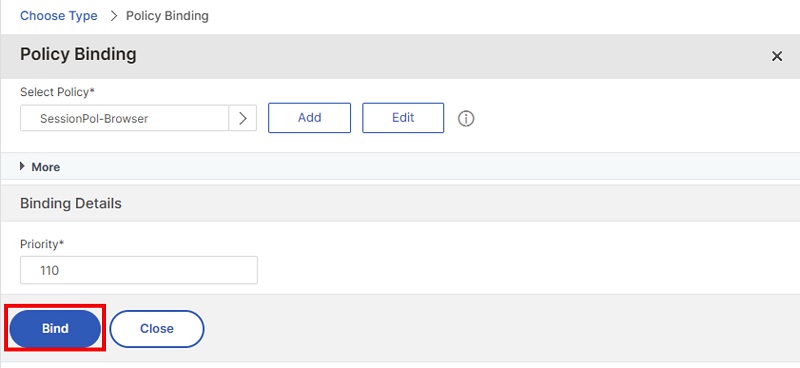800x368 pixels.
Task: Click the gray footer beside Close button
Action: tap(500, 328)
